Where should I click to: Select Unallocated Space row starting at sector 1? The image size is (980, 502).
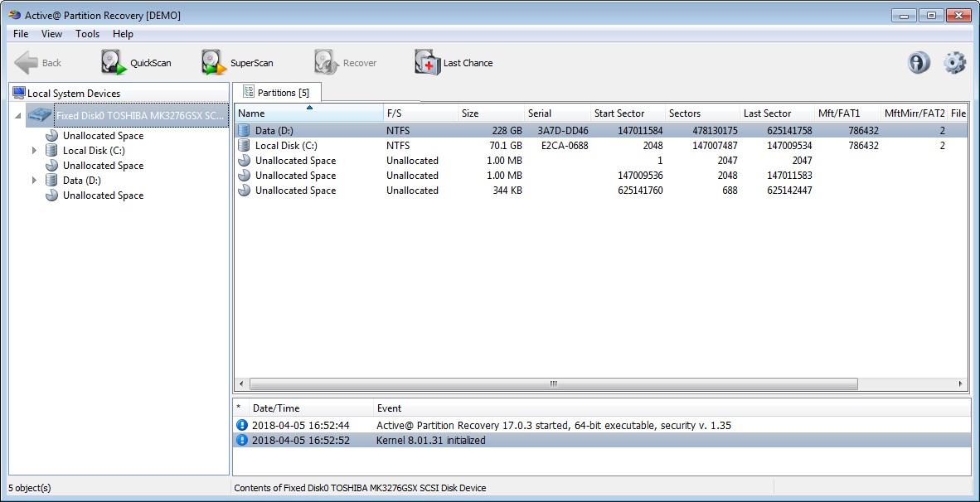coord(601,161)
